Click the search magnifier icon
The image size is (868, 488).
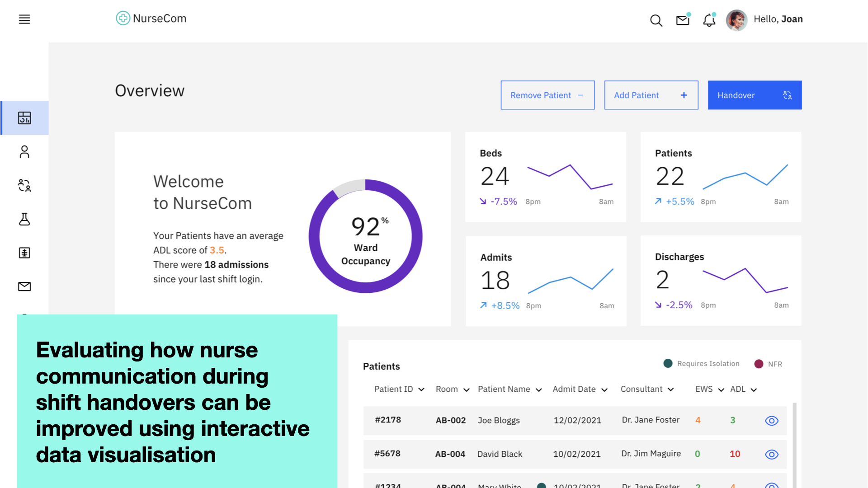point(656,20)
